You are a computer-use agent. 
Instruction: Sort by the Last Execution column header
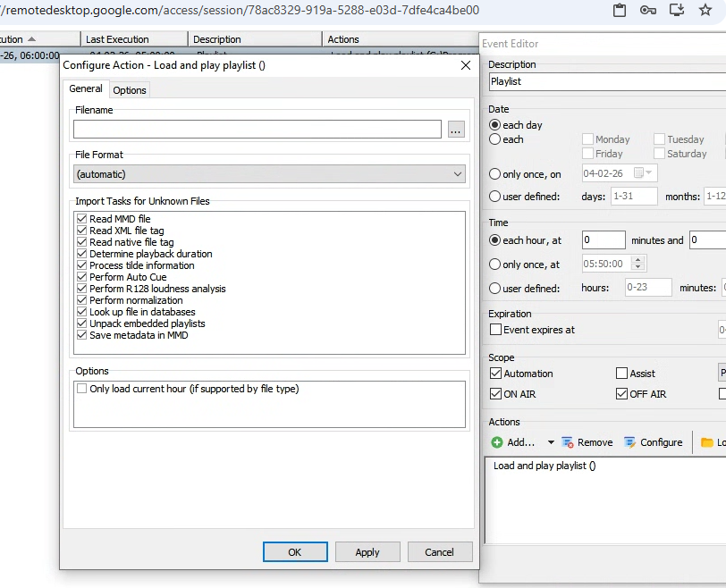[134, 39]
